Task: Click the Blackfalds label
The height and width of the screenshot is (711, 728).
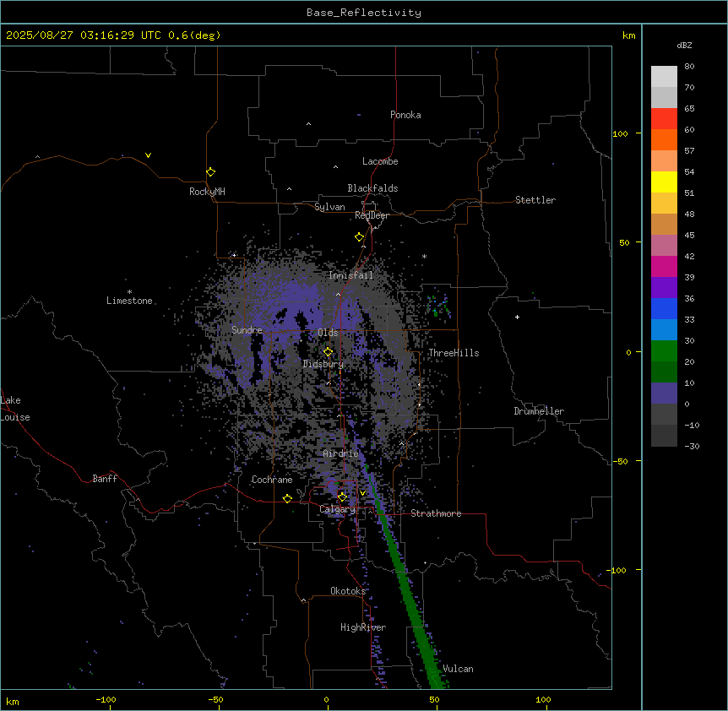Action: click(x=372, y=188)
